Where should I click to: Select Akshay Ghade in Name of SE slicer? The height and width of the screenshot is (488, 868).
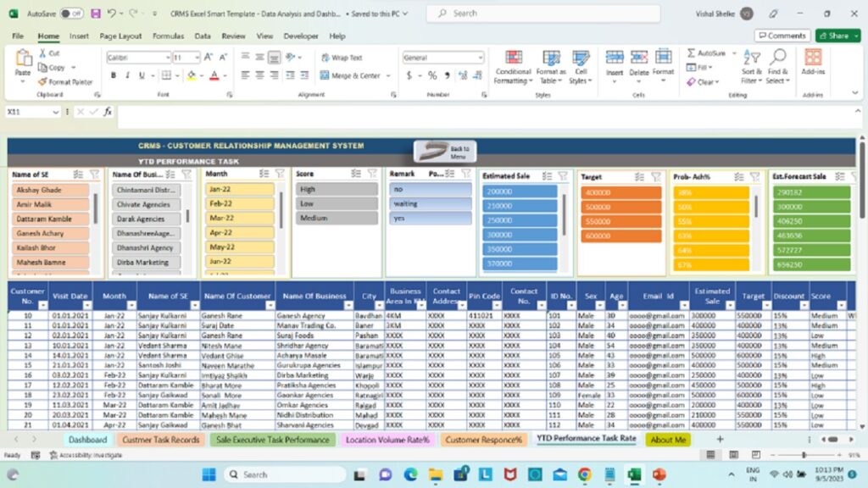[x=50, y=190]
